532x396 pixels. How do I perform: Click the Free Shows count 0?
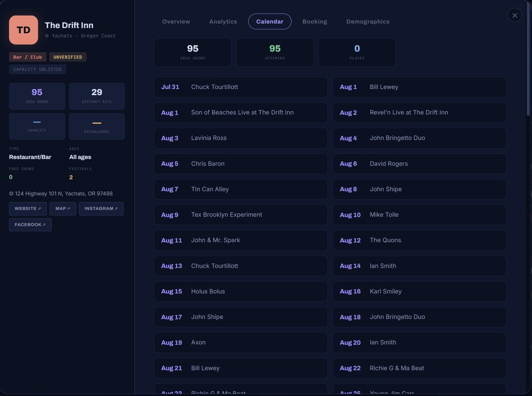tap(11, 177)
